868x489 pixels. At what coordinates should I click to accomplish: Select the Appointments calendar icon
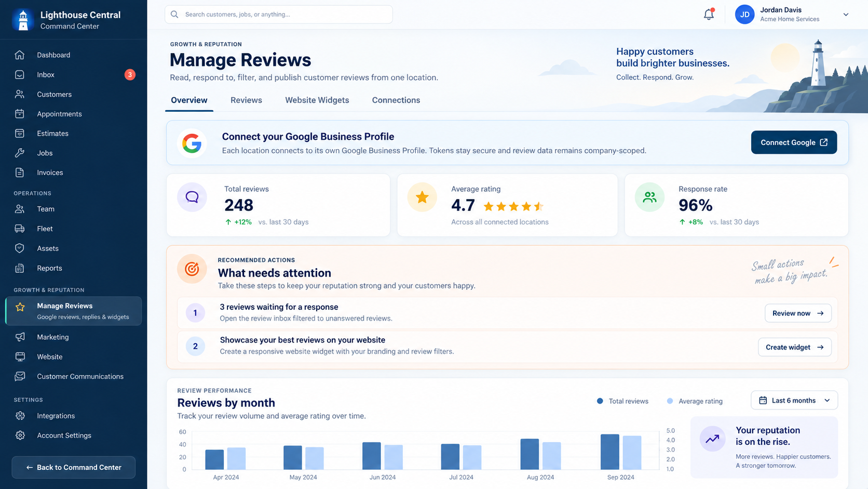[x=20, y=114]
